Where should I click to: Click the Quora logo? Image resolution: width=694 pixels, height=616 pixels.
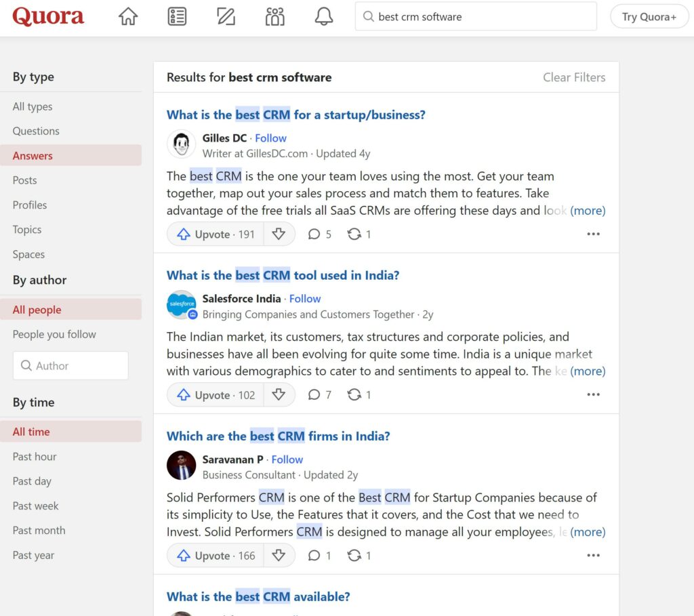coord(47,16)
